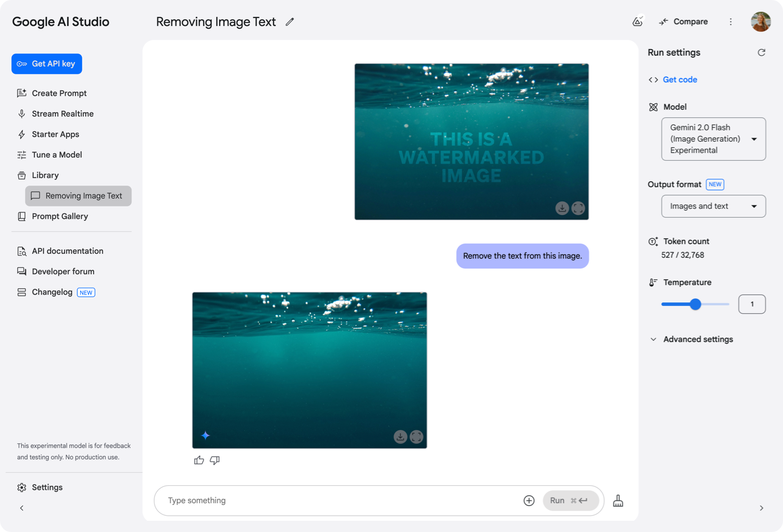This screenshot has width=783, height=532.
Task: Select the Removing Image Text prompt
Action: (78, 196)
